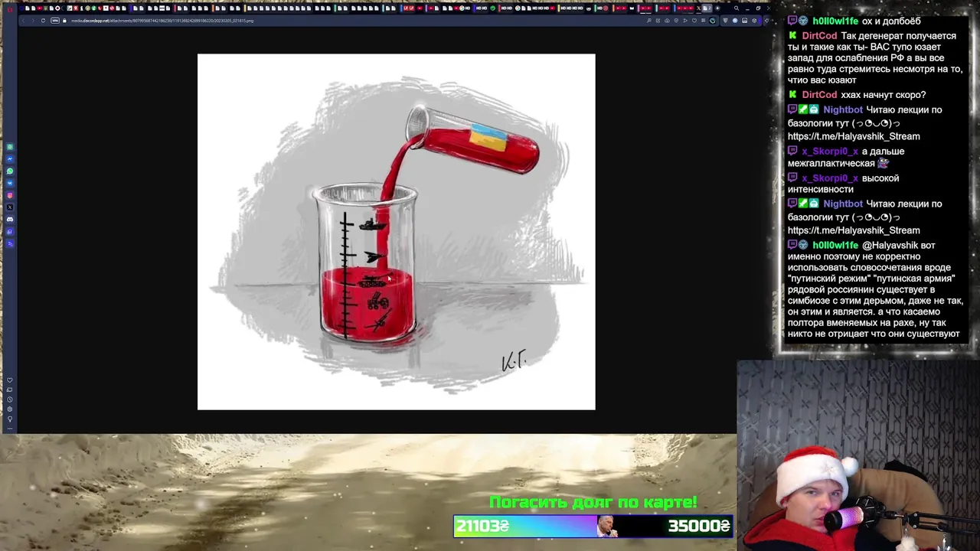The height and width of the screenshot is (551, 980).
Task: Click the magnifier zoom icon in address bar
Action: pyautogui.click(x=649, y=21)
